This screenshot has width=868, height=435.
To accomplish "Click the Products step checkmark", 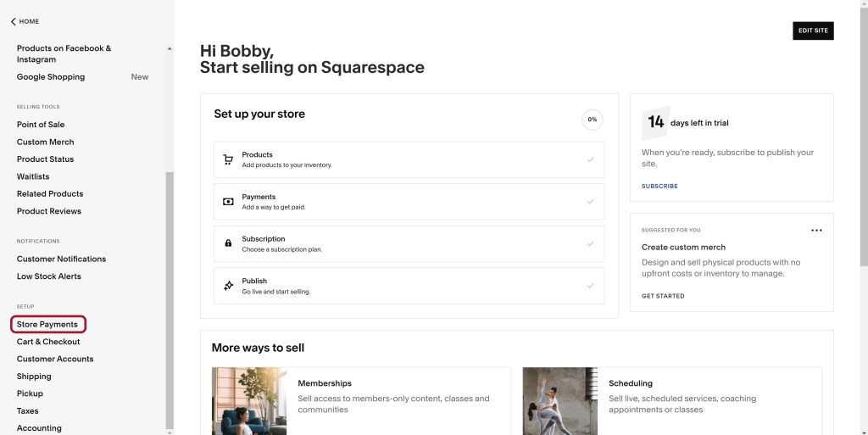I will tap(590, 159).
